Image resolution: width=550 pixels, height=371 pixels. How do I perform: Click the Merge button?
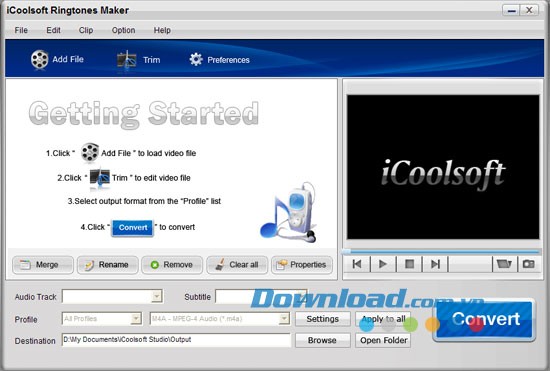point(43,265)
